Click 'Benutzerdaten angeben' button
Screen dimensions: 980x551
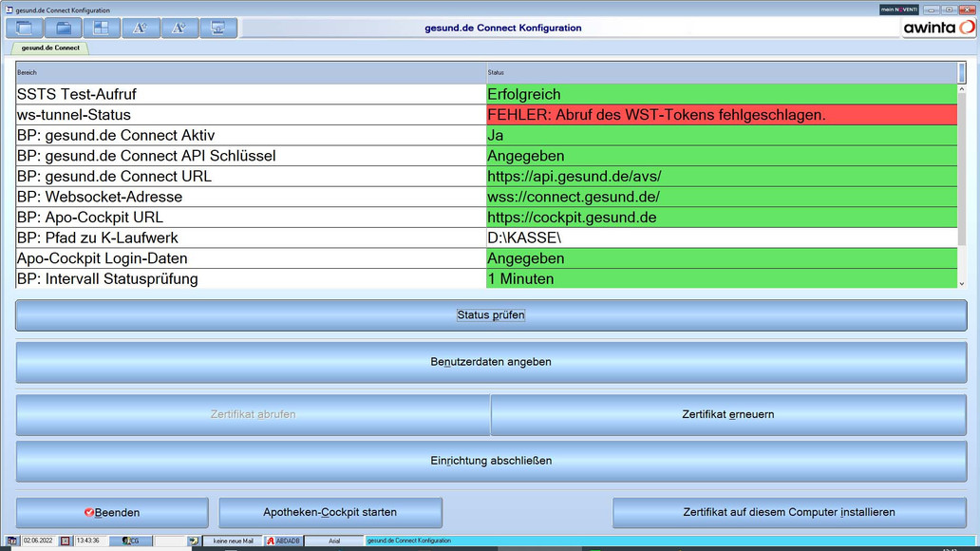point(491,362)
